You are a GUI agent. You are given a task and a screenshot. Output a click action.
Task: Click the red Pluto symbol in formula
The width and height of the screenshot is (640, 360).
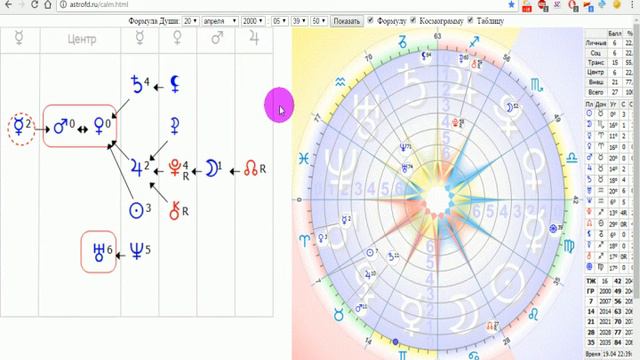[175, 167]
